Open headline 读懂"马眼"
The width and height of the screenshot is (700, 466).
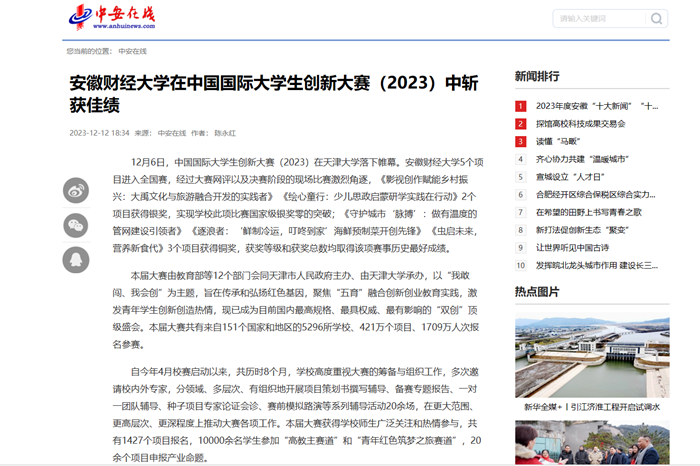point(557,142)
